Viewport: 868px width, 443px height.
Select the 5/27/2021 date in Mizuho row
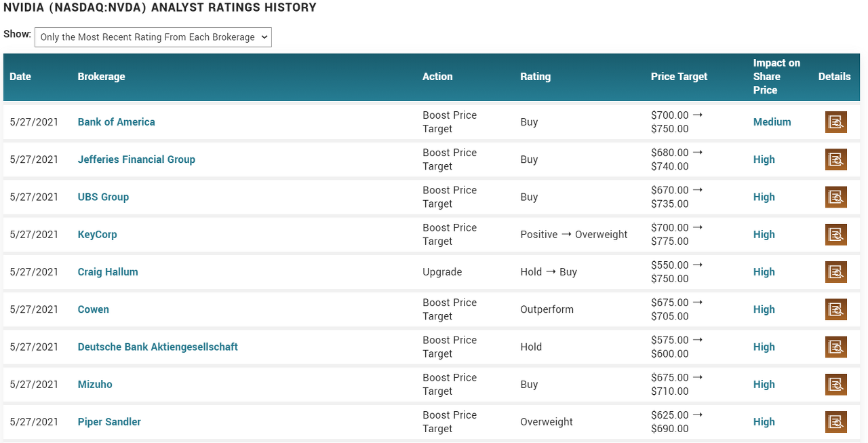[x=34, y=384]
